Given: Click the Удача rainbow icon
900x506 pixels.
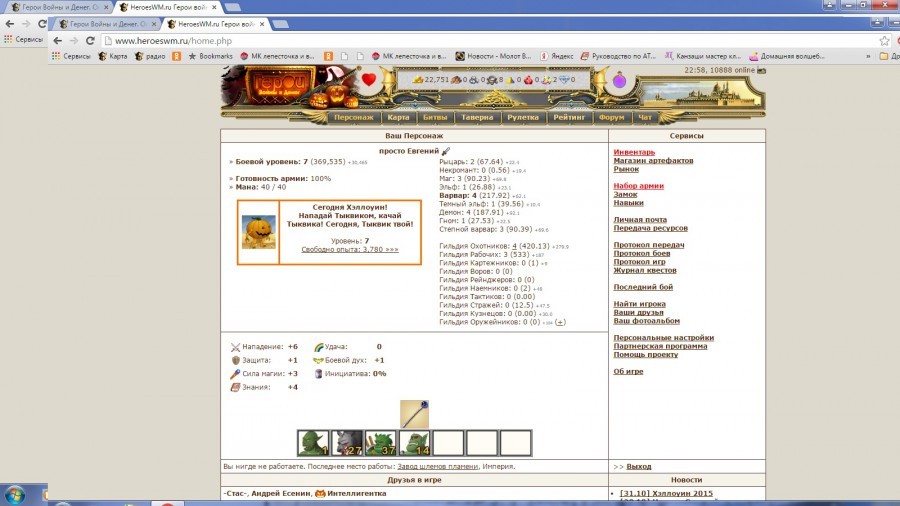Looking at the screenshot, I should (319, 347).
